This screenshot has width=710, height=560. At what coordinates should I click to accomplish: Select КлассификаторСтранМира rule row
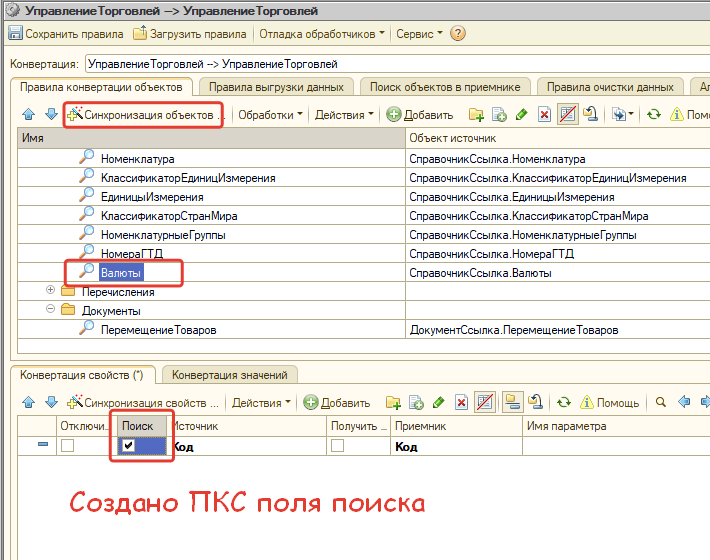click(169, 216)
